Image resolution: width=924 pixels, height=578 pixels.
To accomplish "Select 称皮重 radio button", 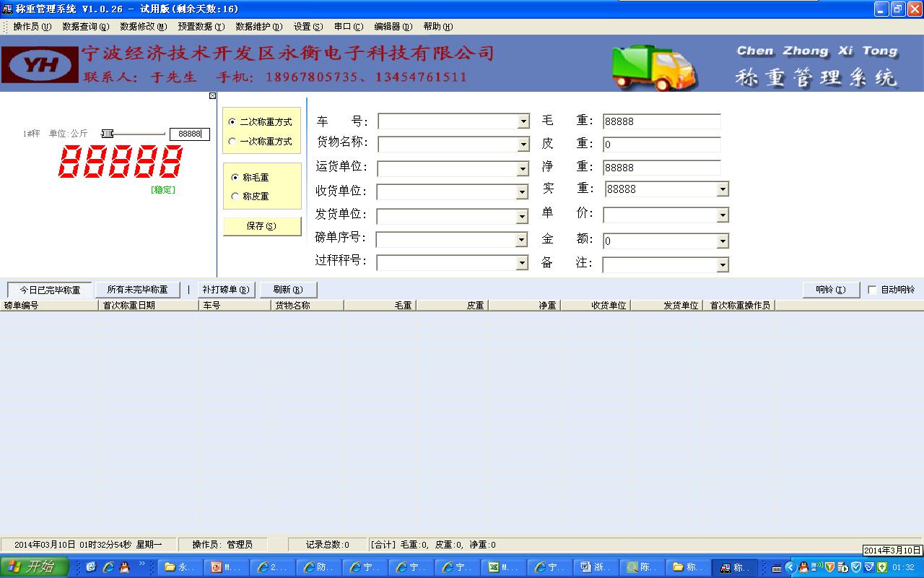I will pos(235,197).
